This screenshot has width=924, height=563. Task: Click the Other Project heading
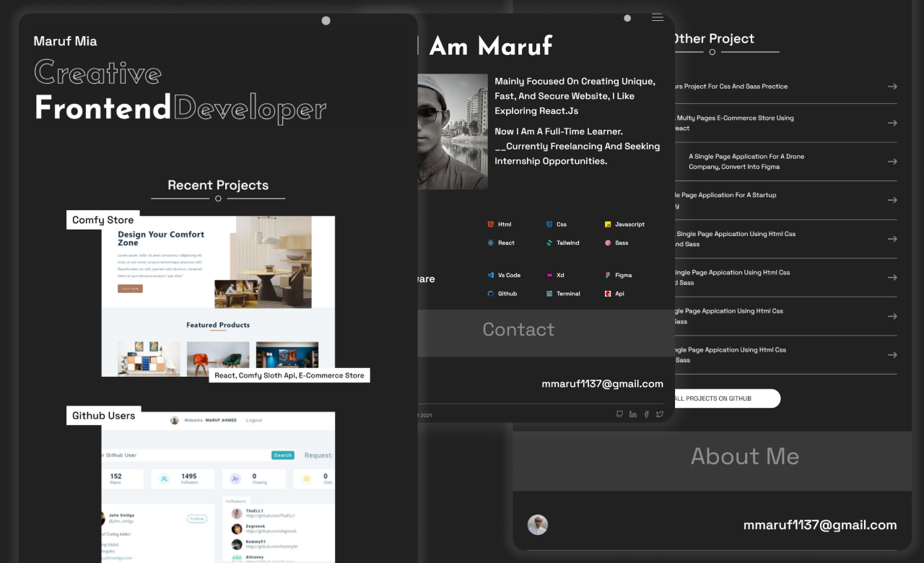[713, 39]
